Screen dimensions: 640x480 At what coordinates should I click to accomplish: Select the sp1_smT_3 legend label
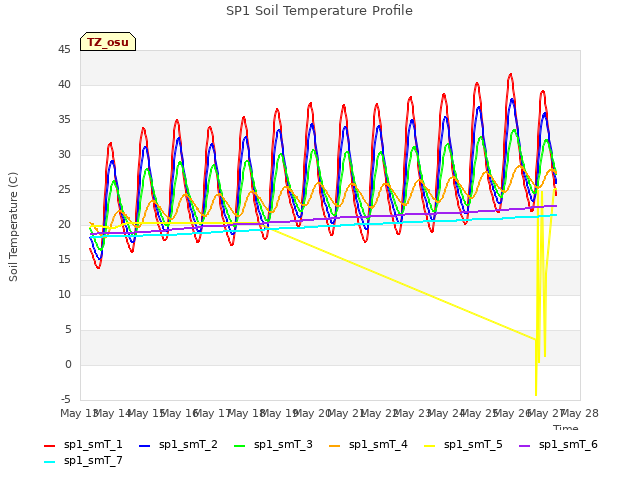[x=283, y=444]
